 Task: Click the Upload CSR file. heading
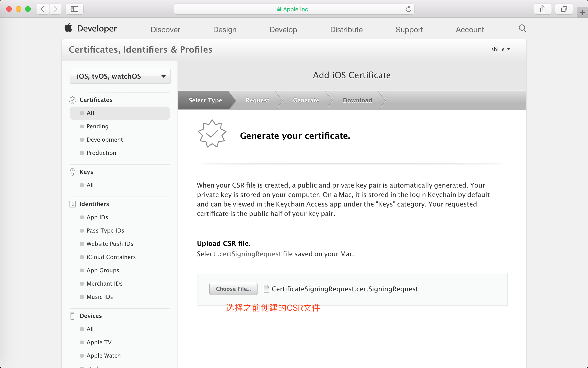click(x=223, y=243)
